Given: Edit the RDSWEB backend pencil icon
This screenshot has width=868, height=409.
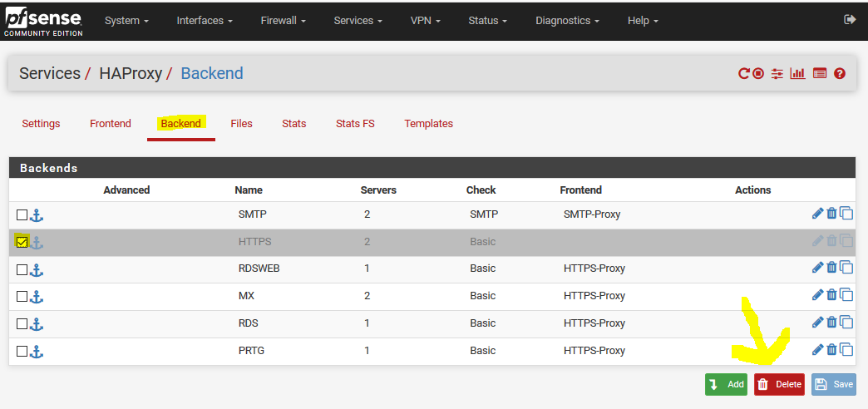Looking at the screenshot, I should click(817, 268).
